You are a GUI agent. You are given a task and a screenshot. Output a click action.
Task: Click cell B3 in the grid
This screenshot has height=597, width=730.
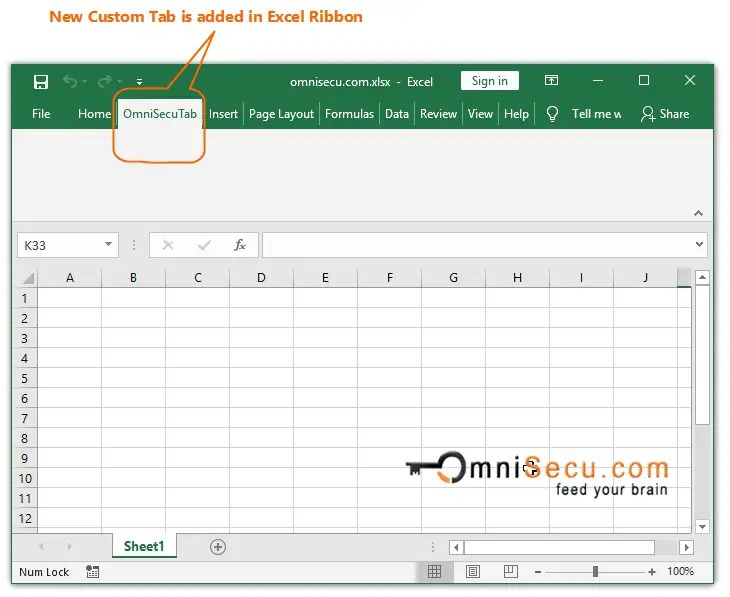[x=133, y=339]
